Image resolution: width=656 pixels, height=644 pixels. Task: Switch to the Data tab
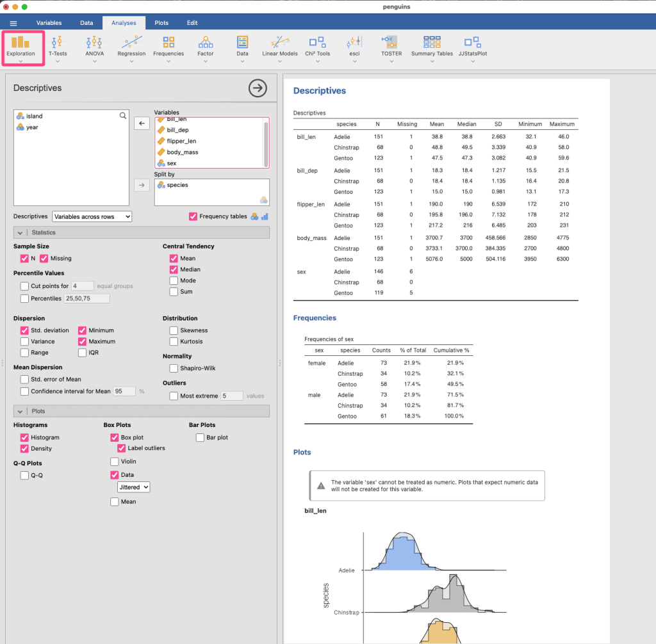86,23
